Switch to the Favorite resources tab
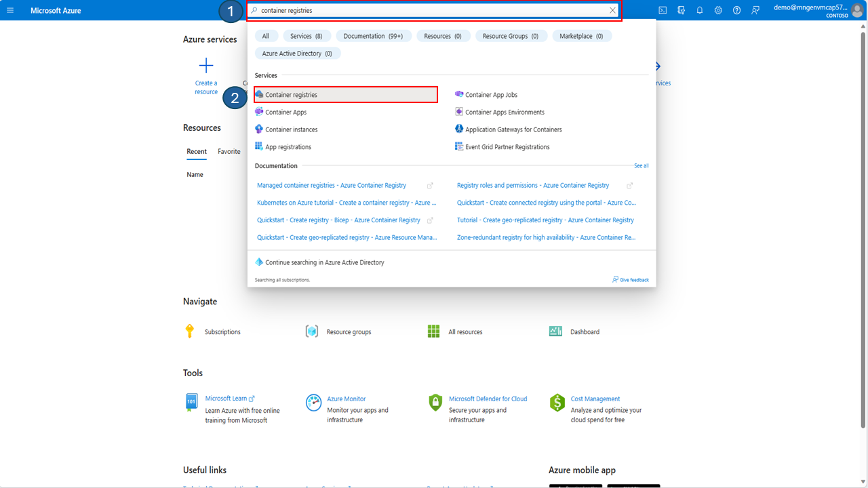The image size is (868, 488). click(229, 152)
